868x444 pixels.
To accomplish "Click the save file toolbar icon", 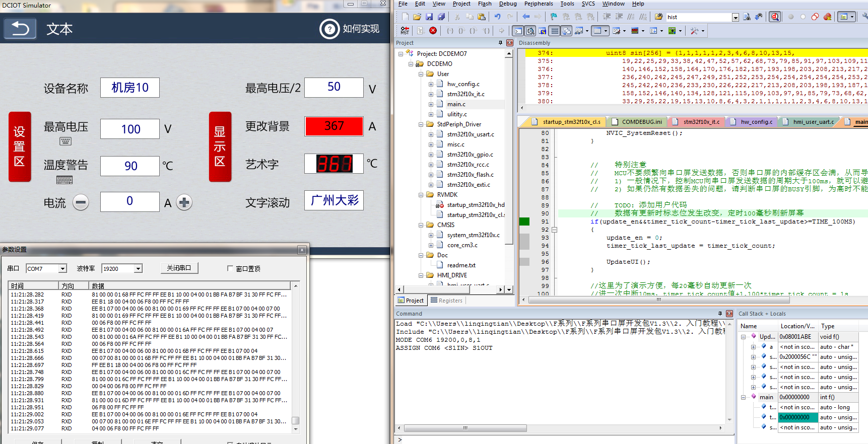I will tap(429, 17).
